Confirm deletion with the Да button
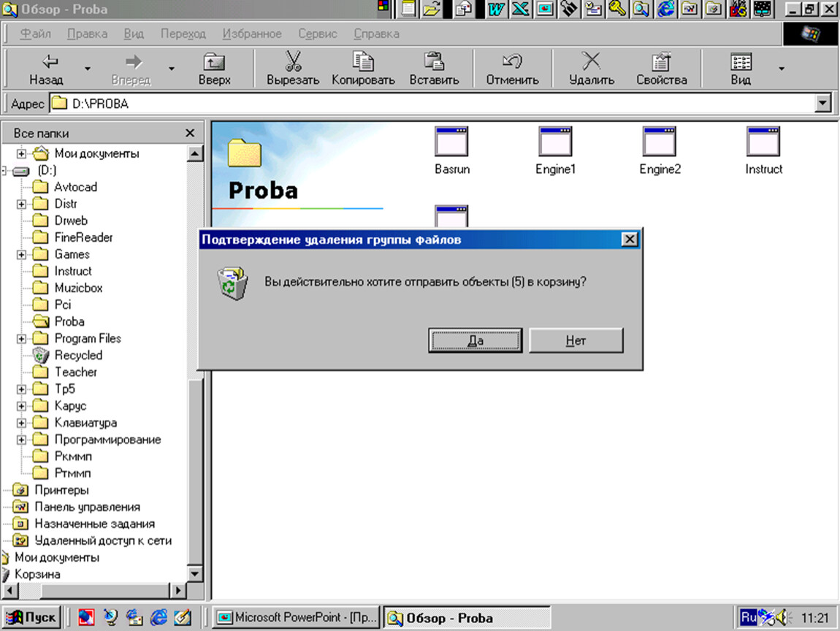Image resolution: width=840 pixels, height=631 pixels. click(x=476, y=340)
